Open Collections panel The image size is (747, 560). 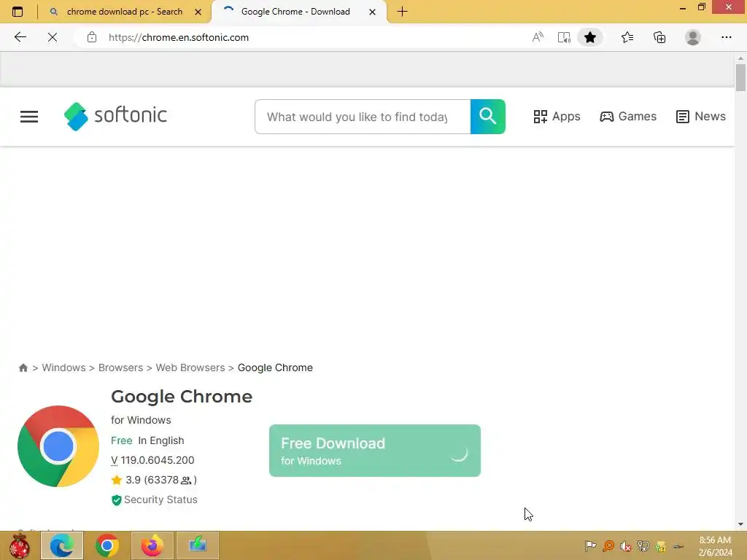659,37
